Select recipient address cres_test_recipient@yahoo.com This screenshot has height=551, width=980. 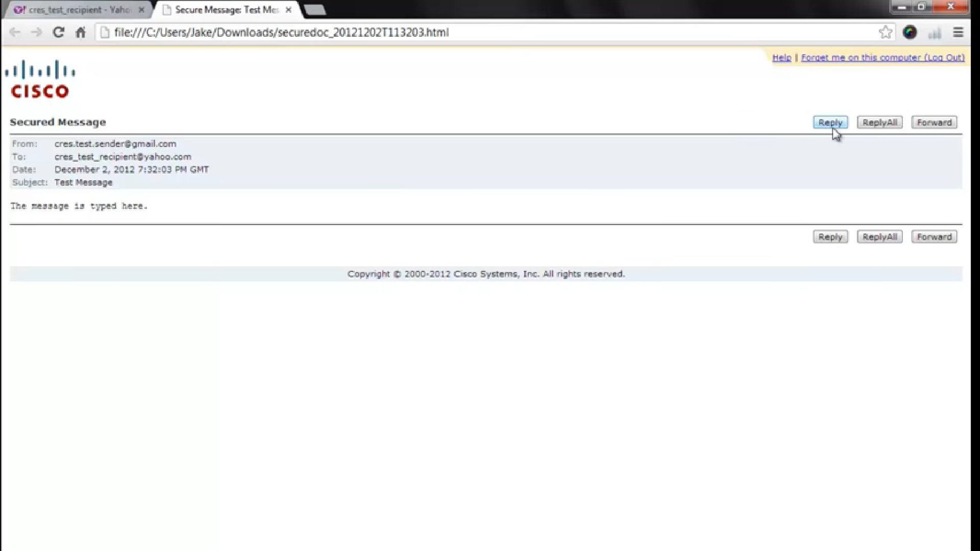(123, 157)
